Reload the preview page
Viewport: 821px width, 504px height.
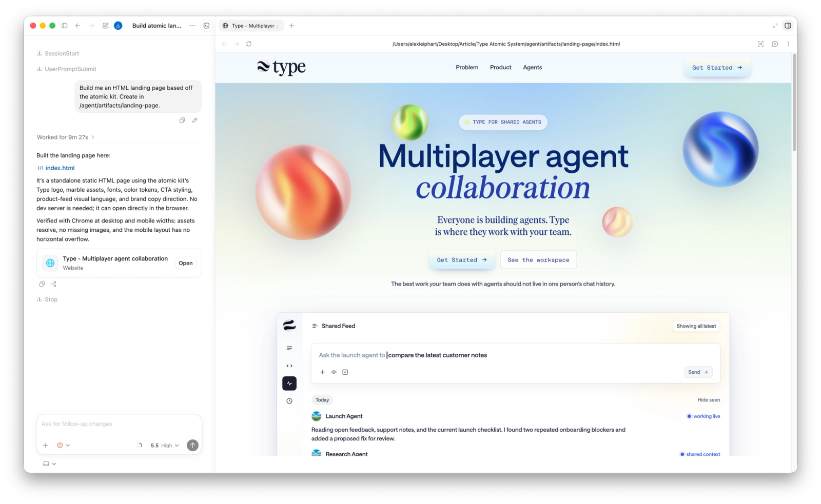pos(249,44)
